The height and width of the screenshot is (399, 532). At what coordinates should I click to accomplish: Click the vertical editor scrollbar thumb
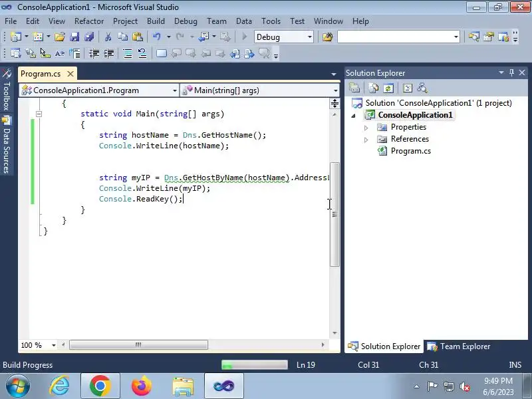[x=334, y=214]
